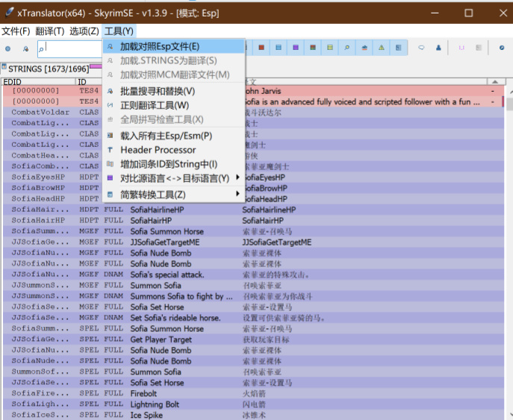Click the speech bubble toolbar icon
This screenshot has width=513, height=420.
click(421, 48)
